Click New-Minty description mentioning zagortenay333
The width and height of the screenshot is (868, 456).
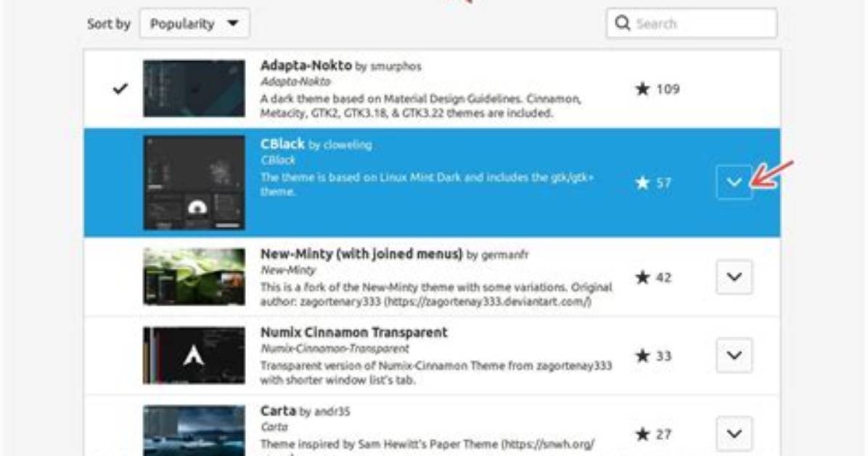(x=436, y=294)
